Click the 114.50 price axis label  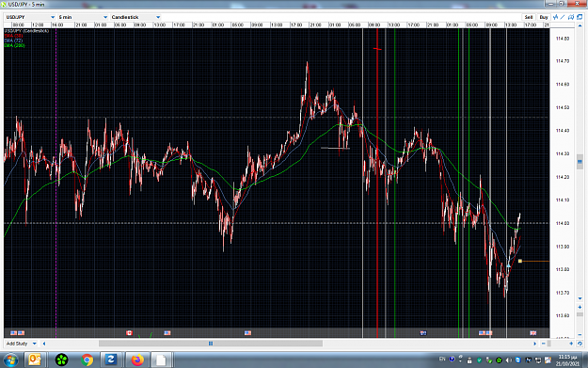(x=563, y=107)
